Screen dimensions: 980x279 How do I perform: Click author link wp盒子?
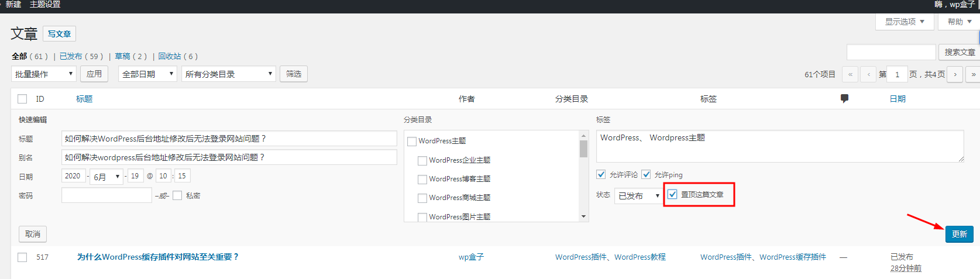click(471, 257)
